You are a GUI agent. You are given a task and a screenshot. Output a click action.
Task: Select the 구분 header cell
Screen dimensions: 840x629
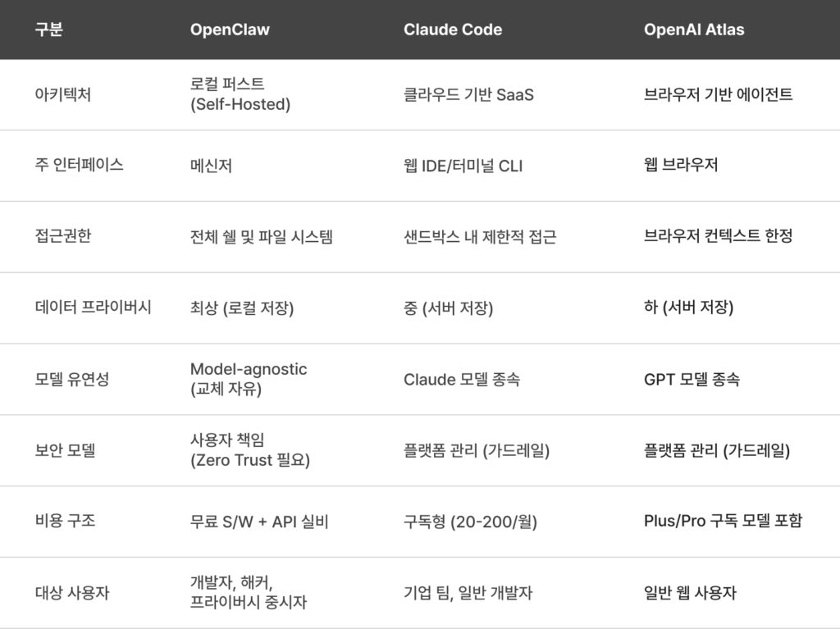coord(49,30)
